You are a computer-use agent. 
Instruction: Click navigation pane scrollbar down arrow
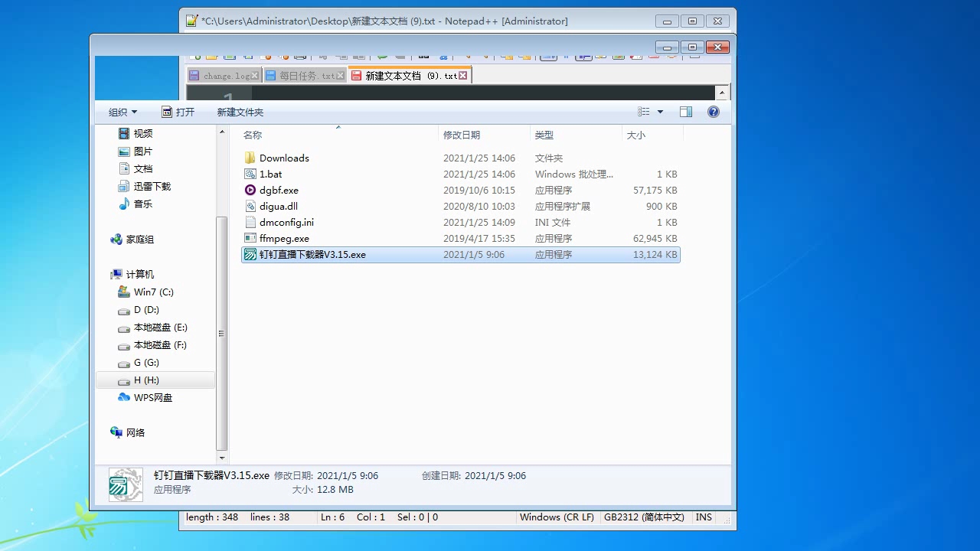222,458
